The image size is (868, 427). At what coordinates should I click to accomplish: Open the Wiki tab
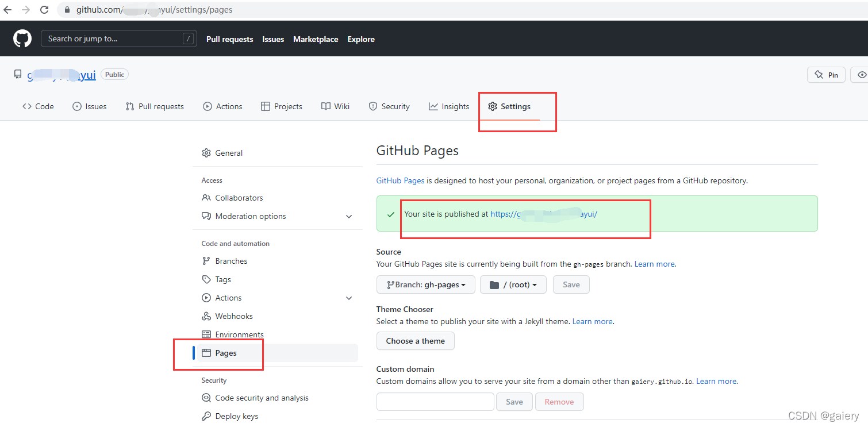[336, 106]
